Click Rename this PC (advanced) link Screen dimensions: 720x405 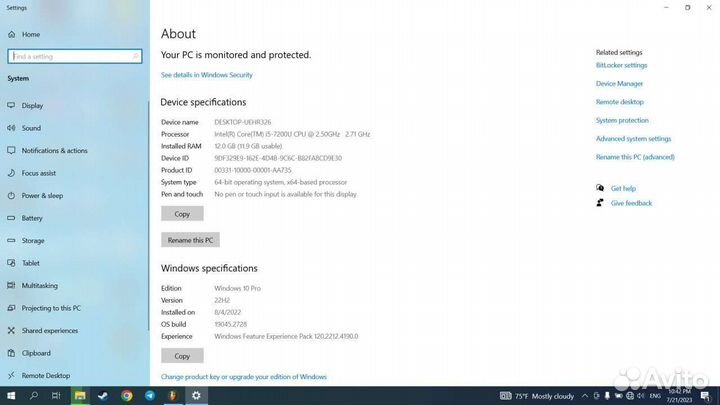[x=636, y=157]
